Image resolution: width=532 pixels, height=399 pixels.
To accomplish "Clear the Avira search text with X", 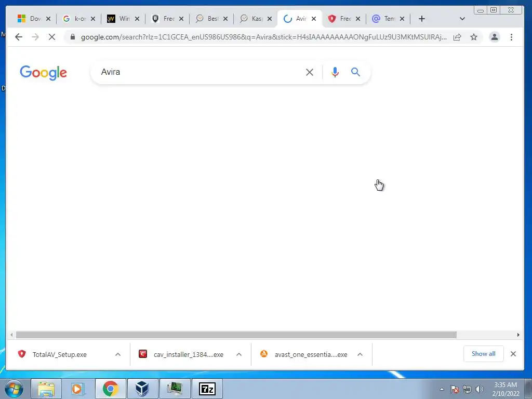I will click(x=310, y=72).
